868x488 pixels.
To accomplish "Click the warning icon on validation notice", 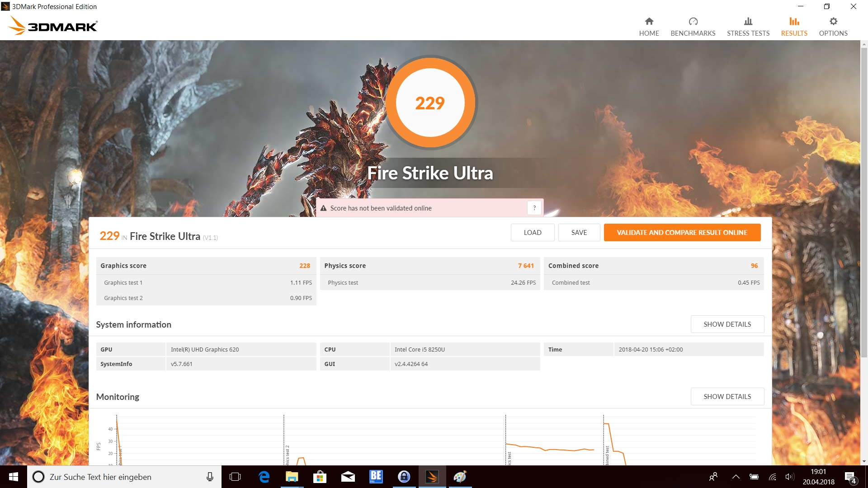I will pyautogui.click(x=323, y=208).
